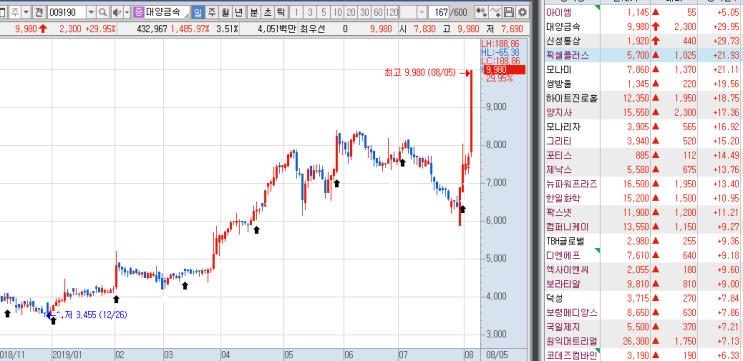Select the 월 monthly period tab
The height and width of the screenshot is (361, 743).
(x=226, y=12)
